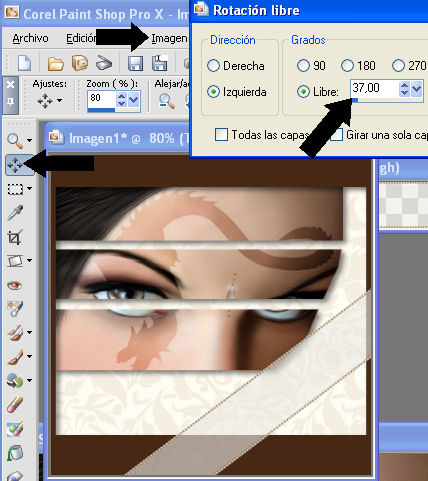
Task: Enable the Todas las capas checkbox
Action: 221,135
